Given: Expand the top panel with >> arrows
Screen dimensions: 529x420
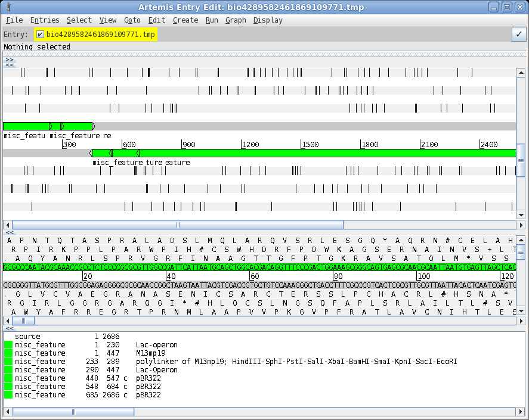Looking at the screenshot, I should pyautogui.click(x=10, y=60).
